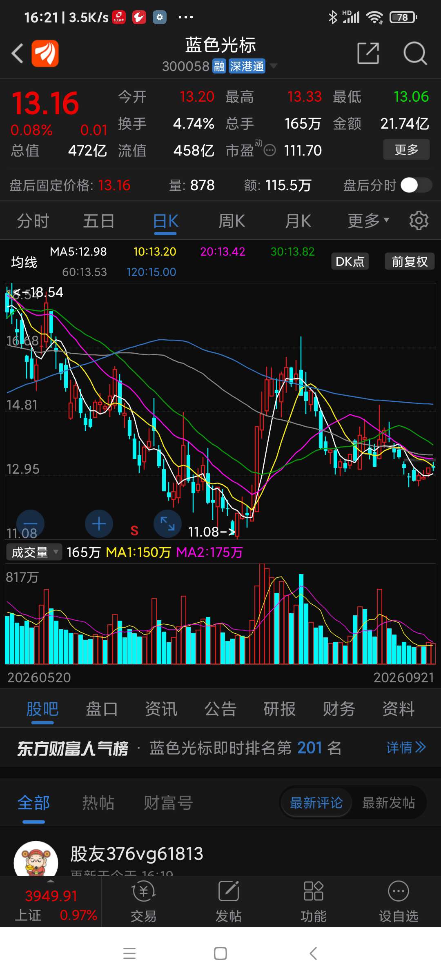Open chart settings gear icon
This screenshot has width=441, height=980.
[419, 221]
